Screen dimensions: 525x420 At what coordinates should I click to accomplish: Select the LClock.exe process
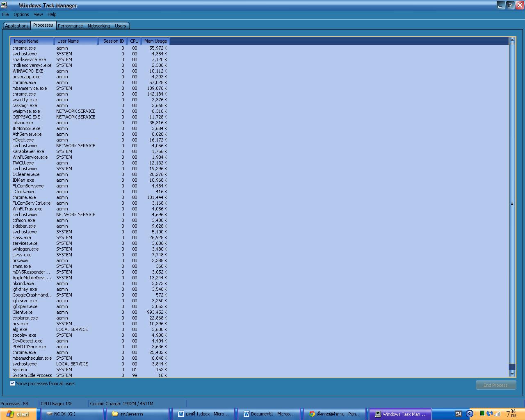89,192
